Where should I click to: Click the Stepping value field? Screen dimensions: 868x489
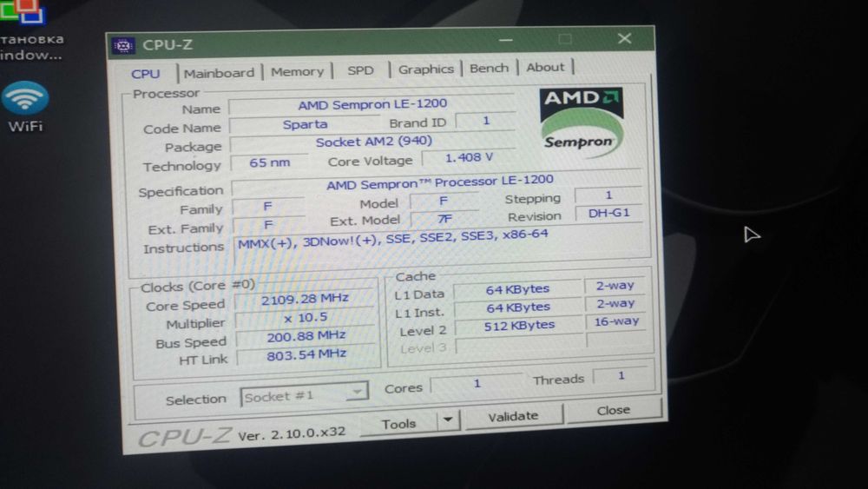[x=608, y=195]
